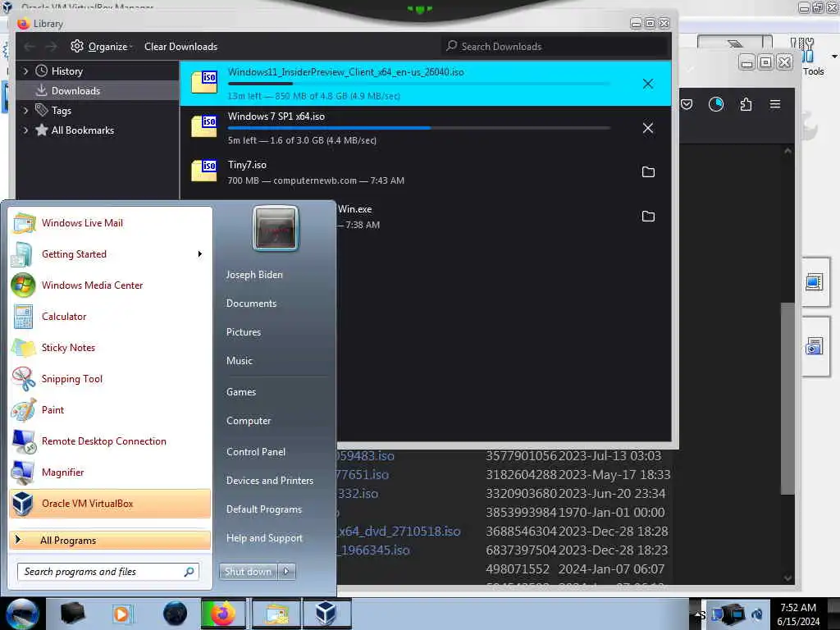Launch Windows Media Center

coord(110,285)
